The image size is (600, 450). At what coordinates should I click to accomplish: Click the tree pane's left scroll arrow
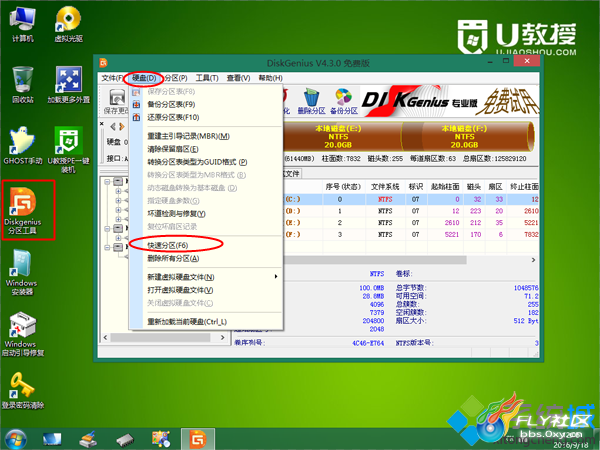click(106, 338)
